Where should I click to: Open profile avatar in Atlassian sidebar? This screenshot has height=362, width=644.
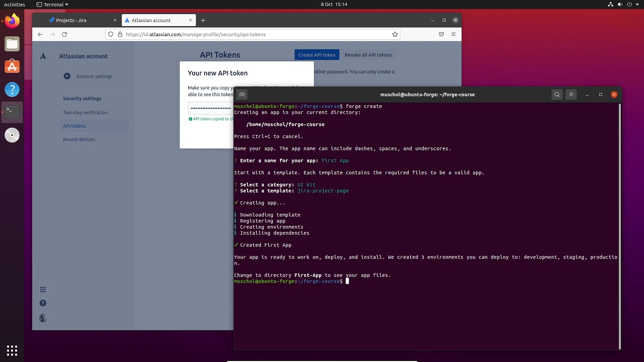(x=43, y=318)
